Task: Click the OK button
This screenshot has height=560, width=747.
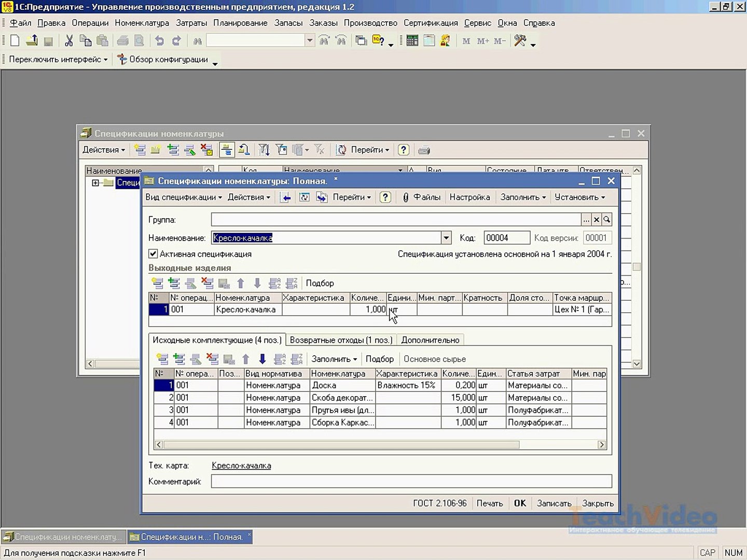Action: 520,503
